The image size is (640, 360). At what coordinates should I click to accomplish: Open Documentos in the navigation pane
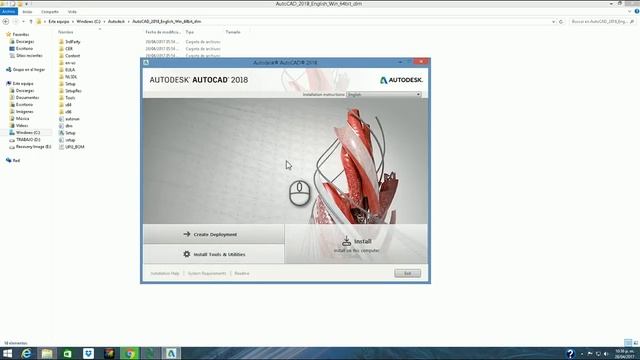27,98
